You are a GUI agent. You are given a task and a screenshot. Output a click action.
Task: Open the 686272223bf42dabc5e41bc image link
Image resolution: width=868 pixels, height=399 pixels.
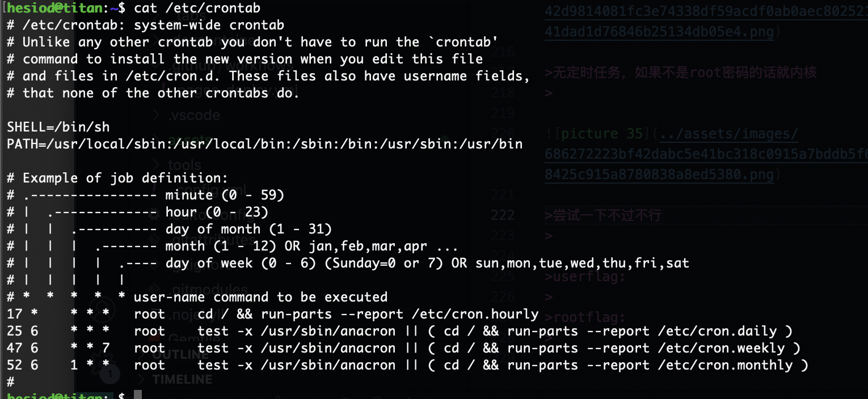(x=706, y=154)
